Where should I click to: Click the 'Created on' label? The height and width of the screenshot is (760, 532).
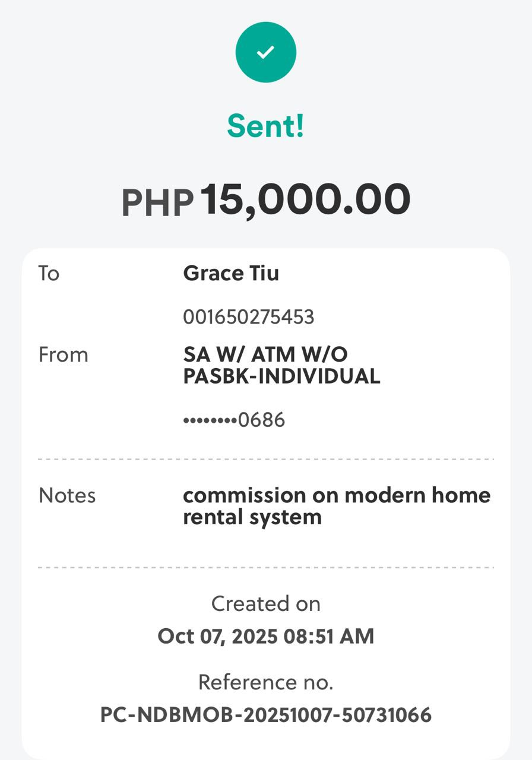pyautogui.click(x=265, y=604)
